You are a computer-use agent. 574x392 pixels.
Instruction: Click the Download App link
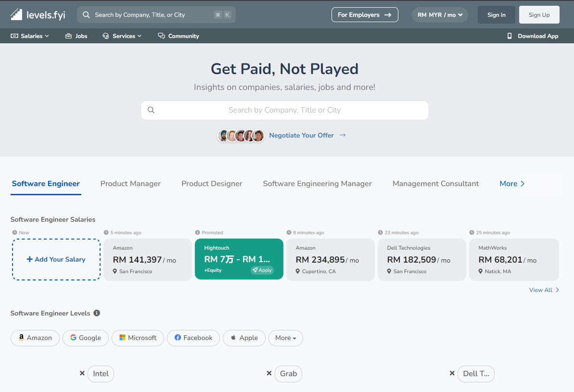coord(533,36)
